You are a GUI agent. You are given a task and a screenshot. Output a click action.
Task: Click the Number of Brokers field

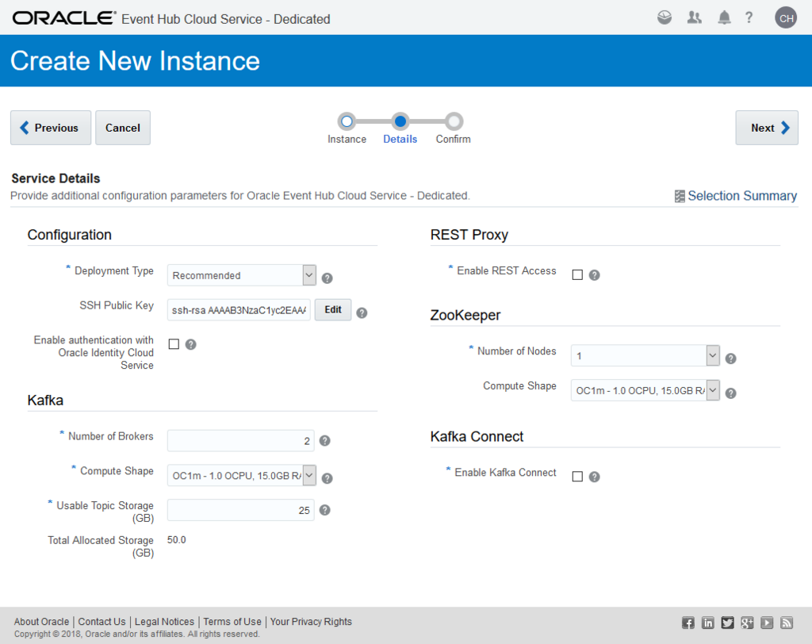(241, 441)
